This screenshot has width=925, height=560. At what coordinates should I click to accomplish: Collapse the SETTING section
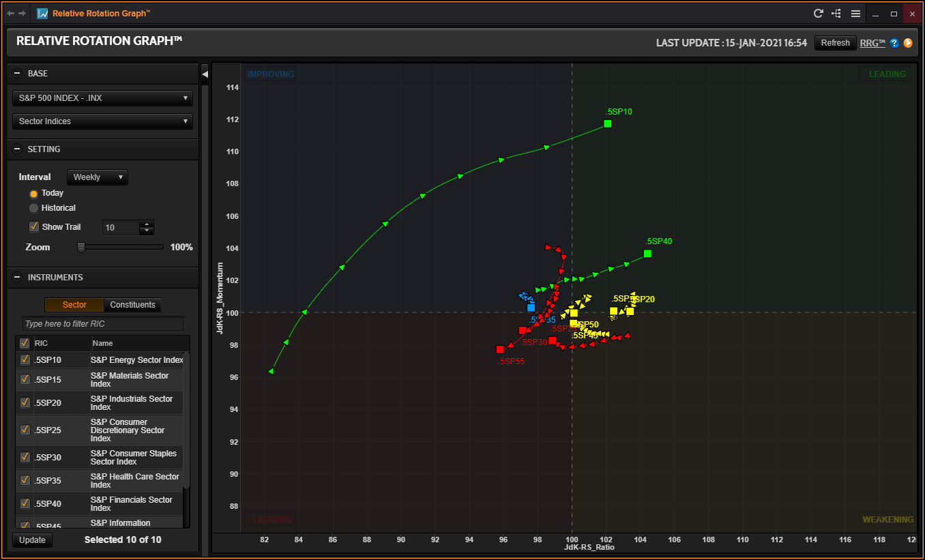pos(17,149)
